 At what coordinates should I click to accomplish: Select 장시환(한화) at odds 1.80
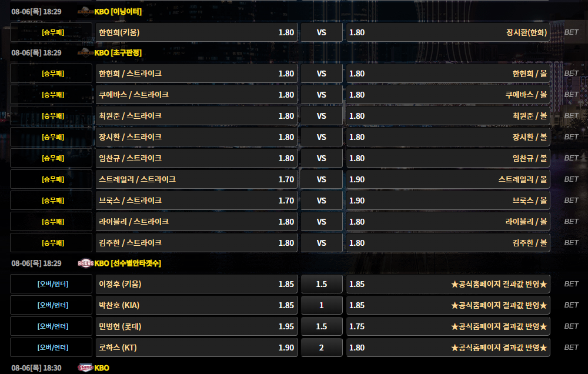448,32
